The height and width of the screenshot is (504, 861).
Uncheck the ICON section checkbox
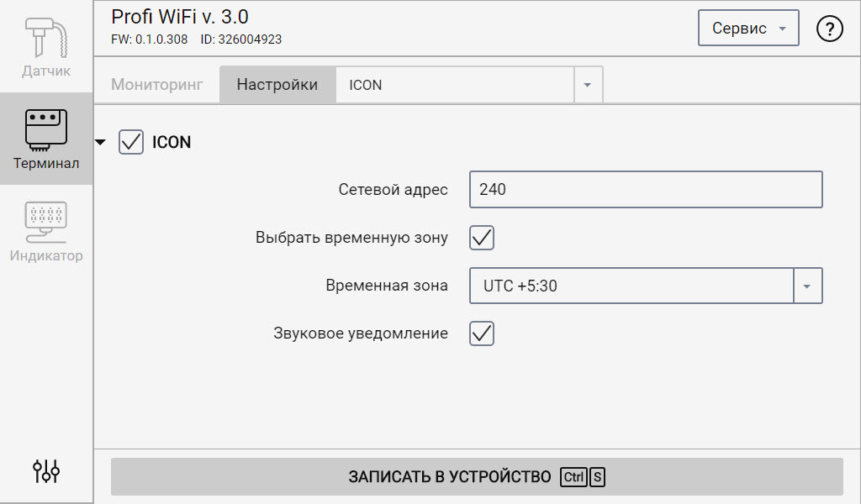(130, 142)
